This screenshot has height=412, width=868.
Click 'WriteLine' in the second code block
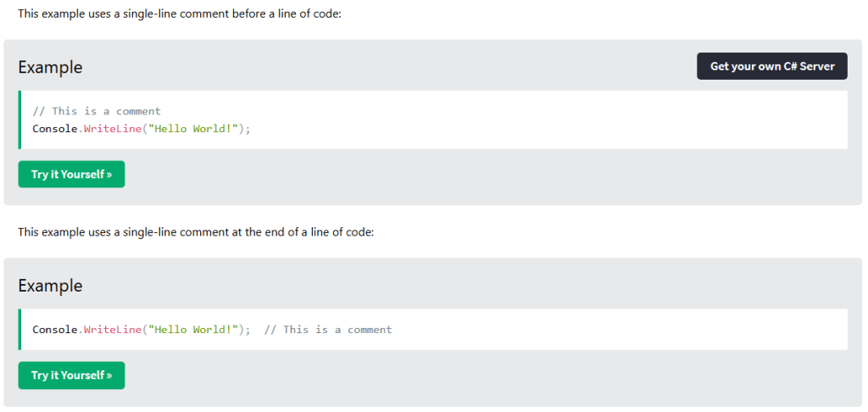tap(112, 329)
